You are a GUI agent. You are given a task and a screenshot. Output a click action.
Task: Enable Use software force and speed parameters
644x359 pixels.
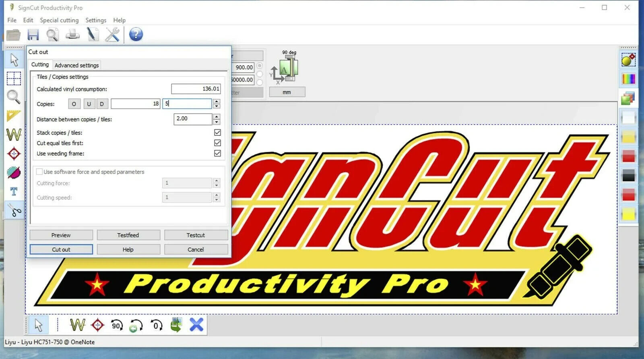coord(39,172)
